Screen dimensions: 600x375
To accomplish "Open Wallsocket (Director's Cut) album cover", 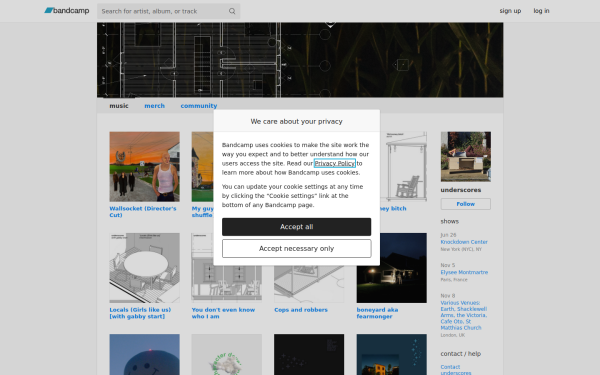I will pyautogui.click(x=144, y=167).
